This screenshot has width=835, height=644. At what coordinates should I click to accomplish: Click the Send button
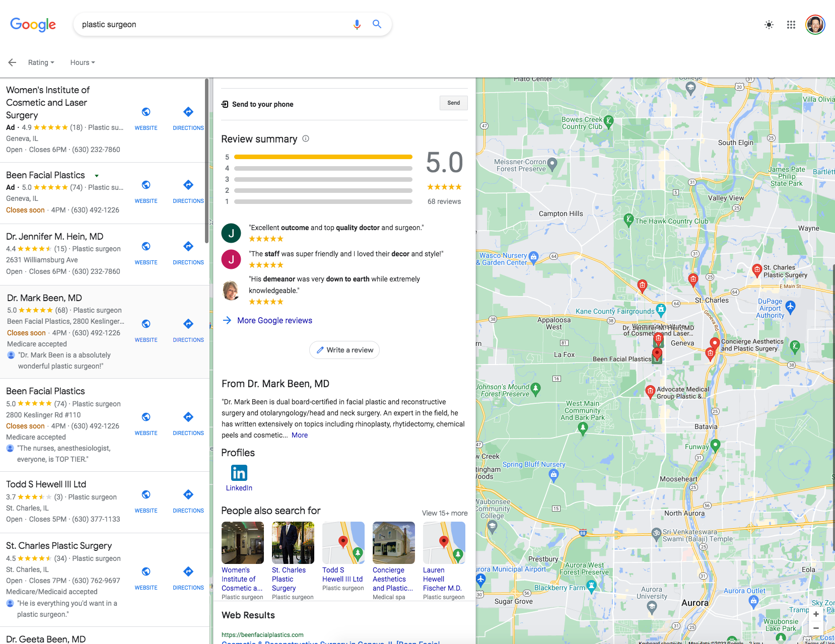point(454,103)
